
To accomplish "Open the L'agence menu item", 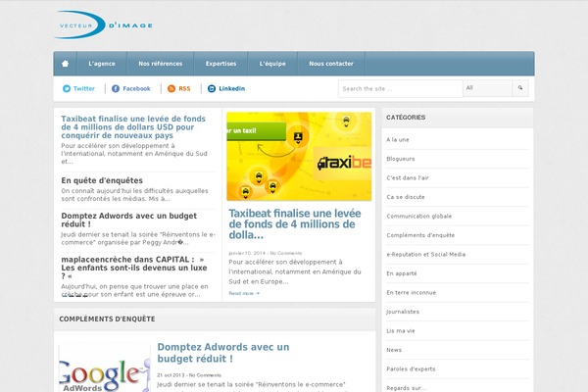I will click(102, 64).
